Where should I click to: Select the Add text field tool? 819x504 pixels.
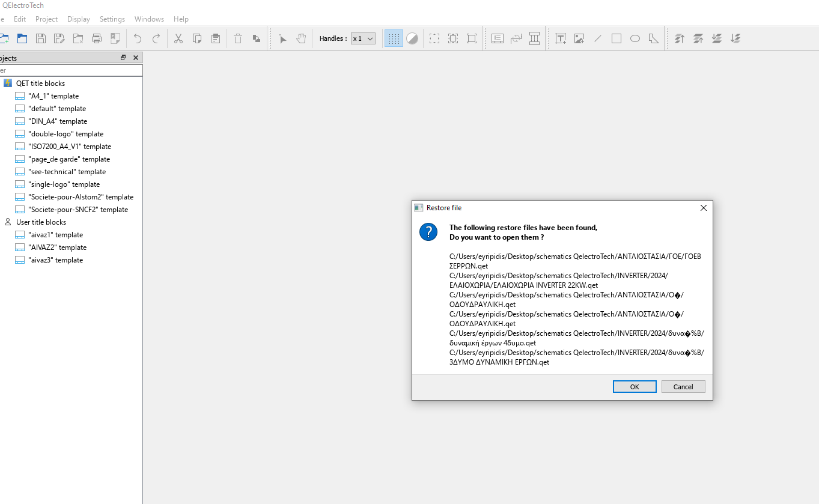pyautogui.click(x=561, y=38)
